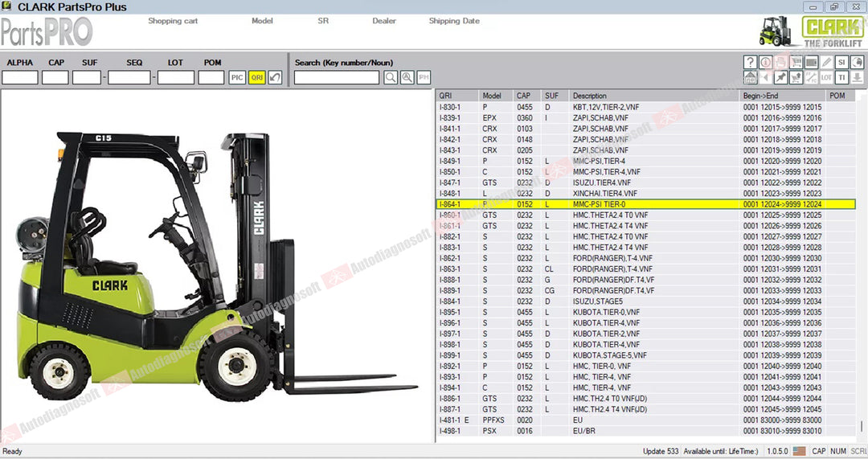
Task: Click the SI toolbar button
Action: (841, 62)
